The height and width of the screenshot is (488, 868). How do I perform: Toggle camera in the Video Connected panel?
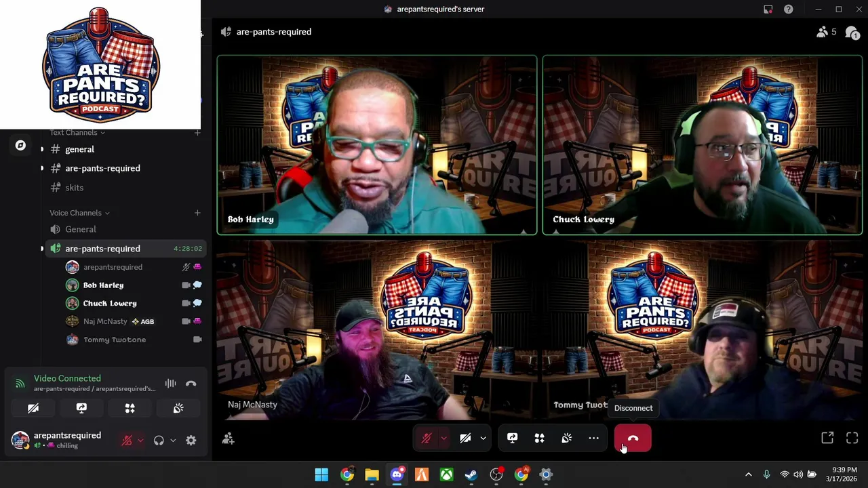tap(33, 408)
